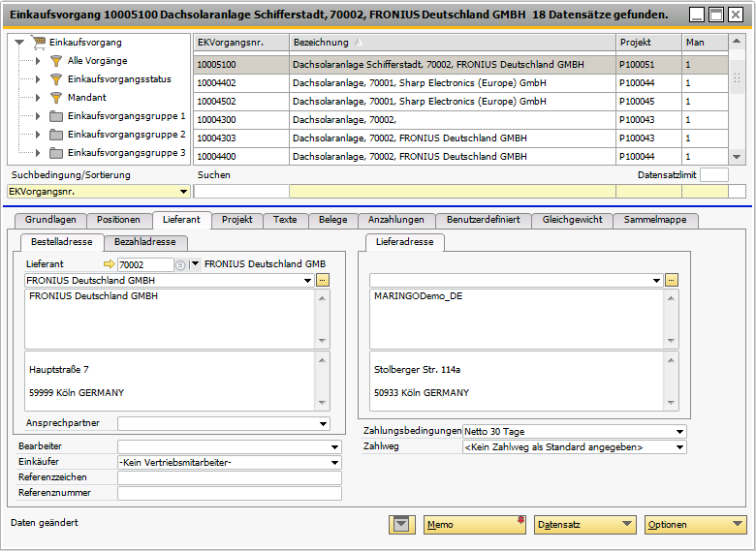Click the funnel icon beside Alle Vorgänge
The width and height of the screenshot is (756, 551).
tap(55, 61)
